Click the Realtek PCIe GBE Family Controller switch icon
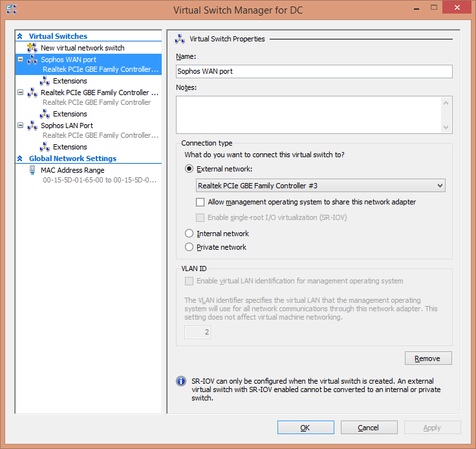 pyautogui.click(x=32, y=93)
